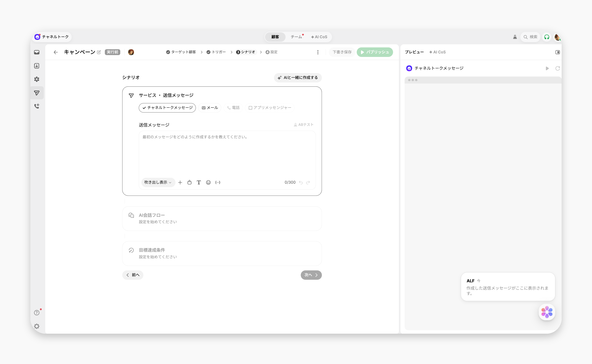
Task: Open the contacts icon in left sidebar
Action: click(x=37, y=66)
